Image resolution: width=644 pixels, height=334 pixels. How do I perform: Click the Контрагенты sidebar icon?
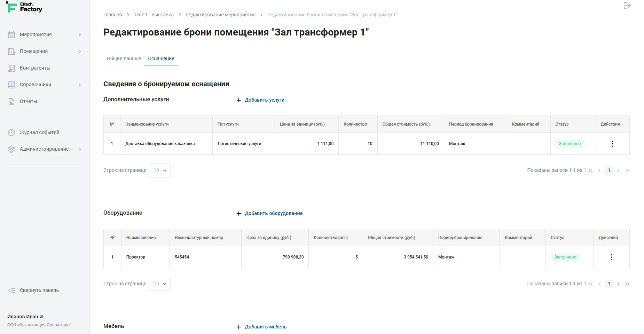point(11,68)
